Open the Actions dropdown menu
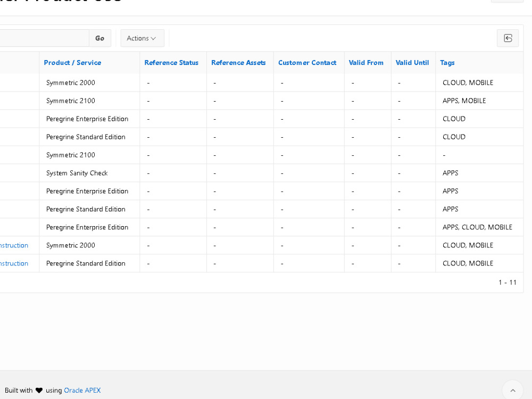Viewport: 532px width, 399px height. tap(142, 38)
